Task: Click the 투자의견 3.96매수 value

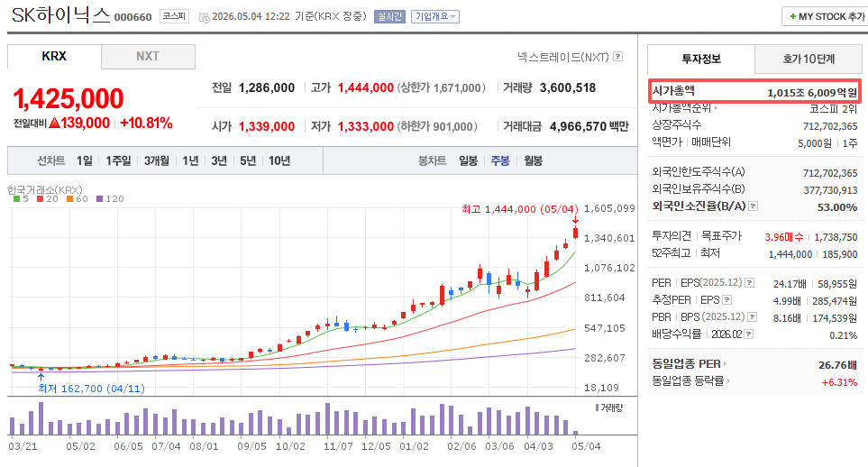Action: [x=784, y=237]
